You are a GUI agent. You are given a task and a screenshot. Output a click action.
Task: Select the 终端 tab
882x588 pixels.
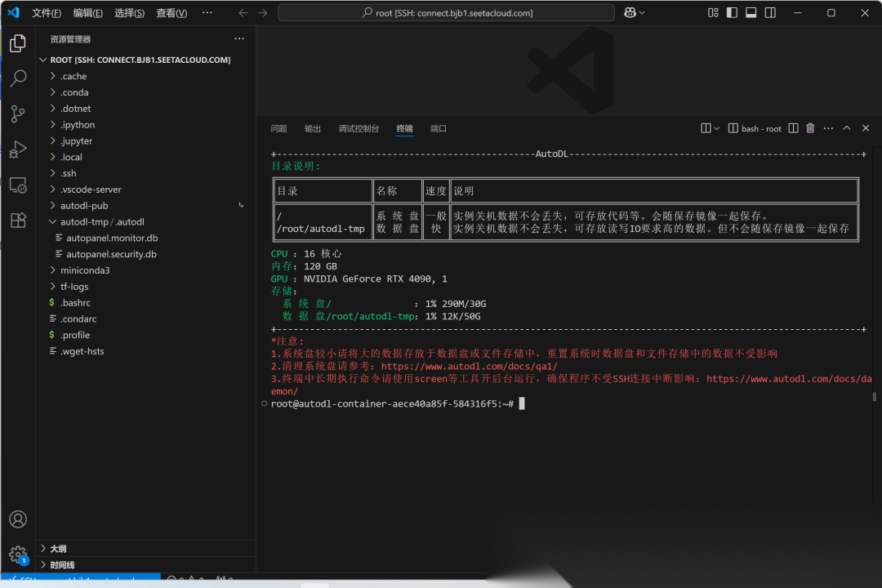tap(404, 128)
